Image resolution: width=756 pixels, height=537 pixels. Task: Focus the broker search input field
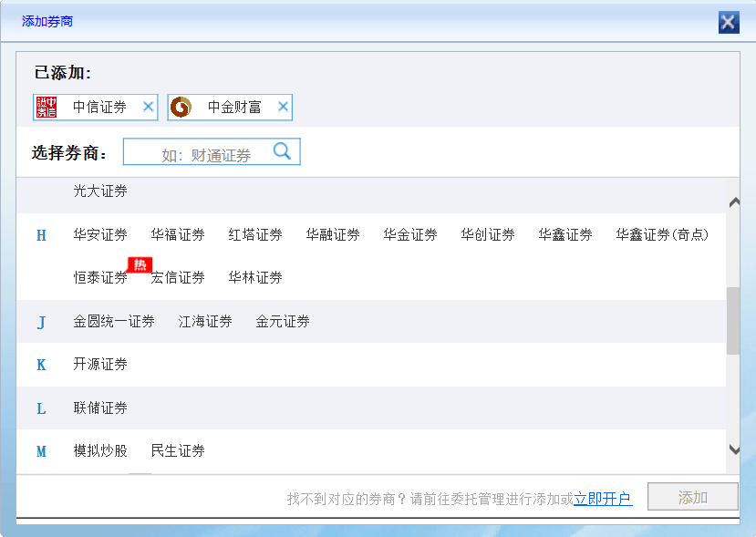212,152
